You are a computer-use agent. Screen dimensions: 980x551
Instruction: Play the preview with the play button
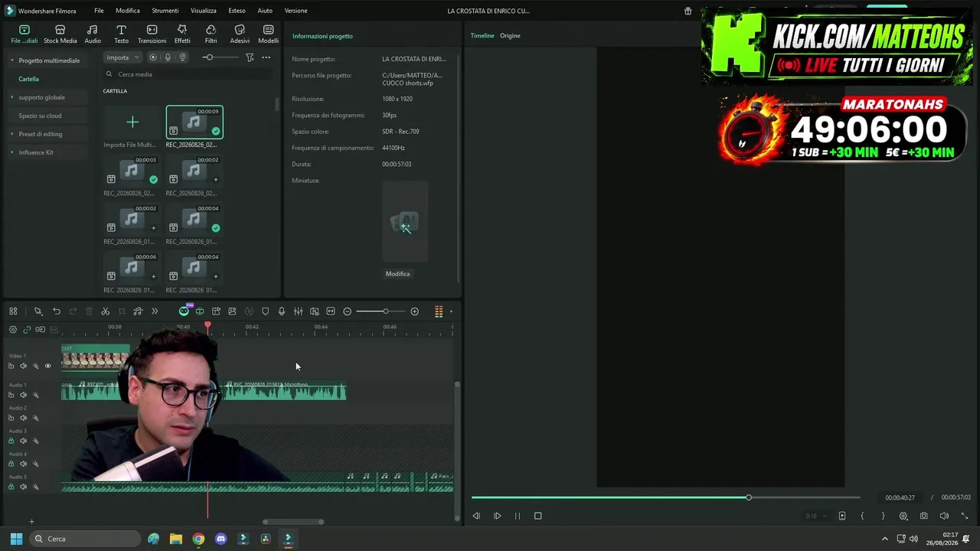[x=497, y=516]
